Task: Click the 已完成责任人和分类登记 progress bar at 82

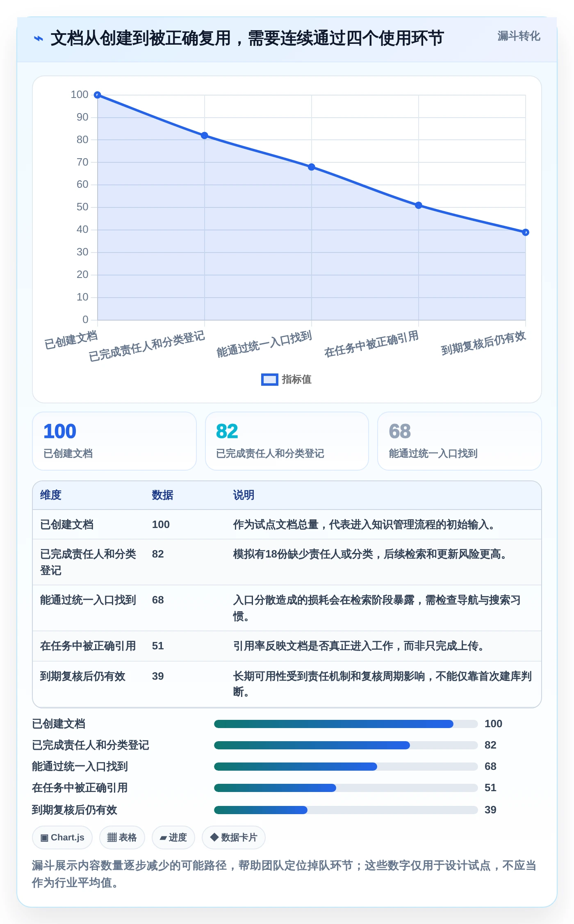Action: [346, 745]
